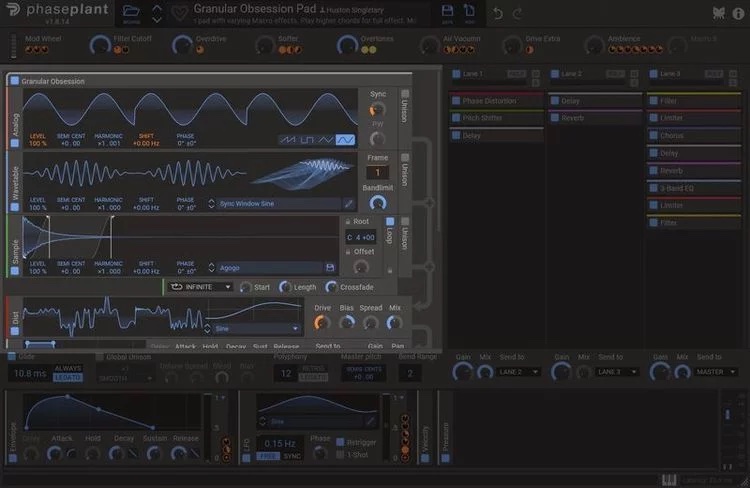
Task: Open the Sync Window Sine wavetable selector
Action: (x=279, y=204)
